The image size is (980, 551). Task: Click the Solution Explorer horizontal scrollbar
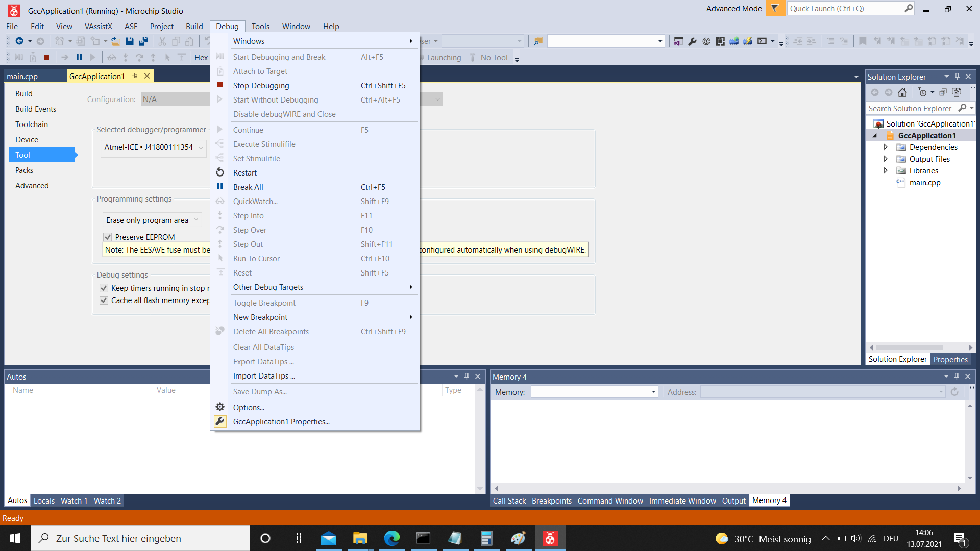click(910, 347)
